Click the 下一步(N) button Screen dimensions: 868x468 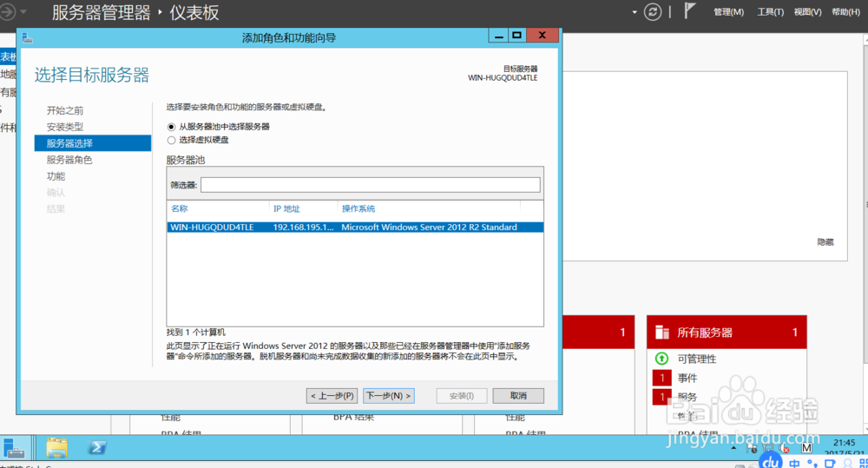(389, 395)
